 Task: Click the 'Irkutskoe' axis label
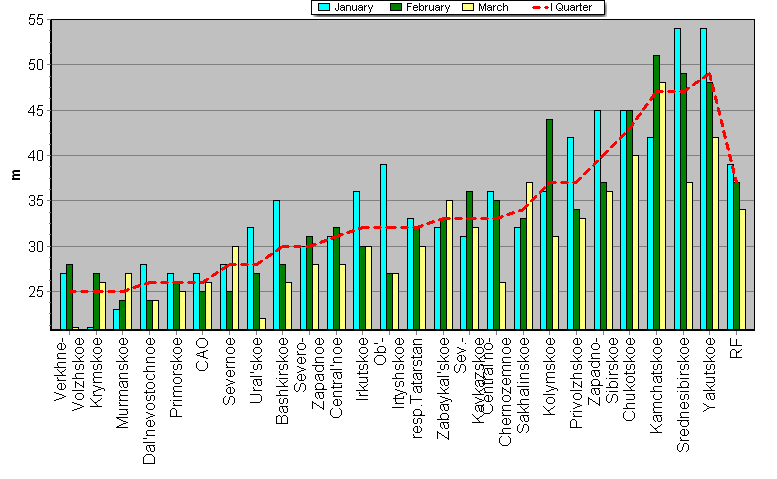(362, 369)
